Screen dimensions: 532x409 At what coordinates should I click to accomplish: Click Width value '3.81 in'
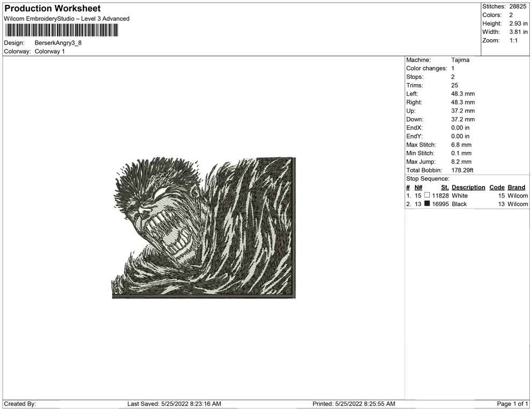click(x=518, y=32)
